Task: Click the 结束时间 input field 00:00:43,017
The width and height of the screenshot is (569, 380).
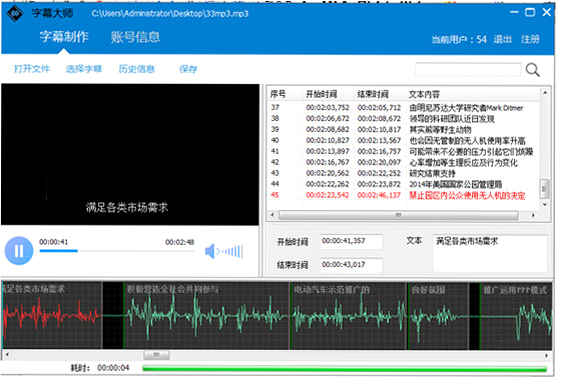Action: [351, 265]
